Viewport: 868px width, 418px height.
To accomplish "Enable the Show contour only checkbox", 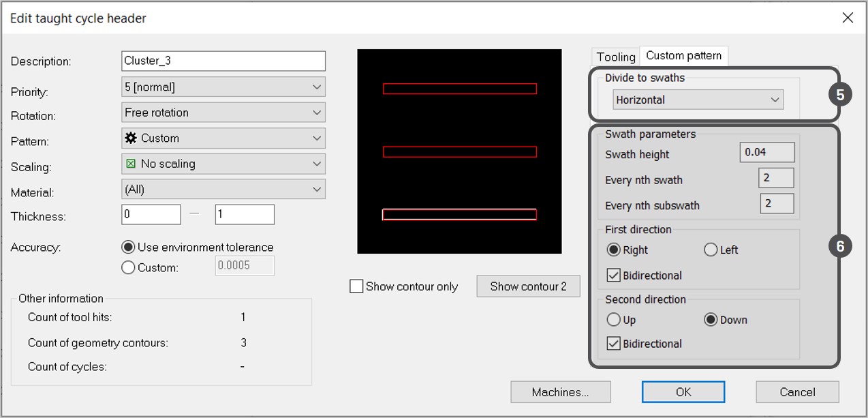I will click(x=356, y=287).
